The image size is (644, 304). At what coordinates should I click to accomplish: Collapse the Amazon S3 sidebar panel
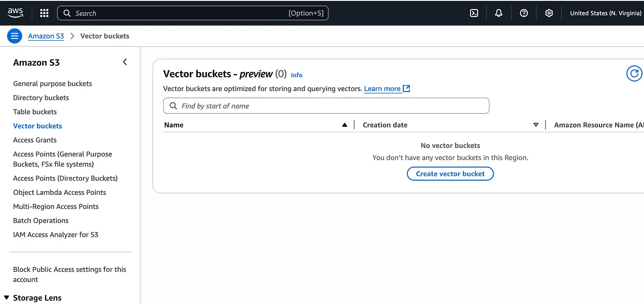(x=125, y=62)
